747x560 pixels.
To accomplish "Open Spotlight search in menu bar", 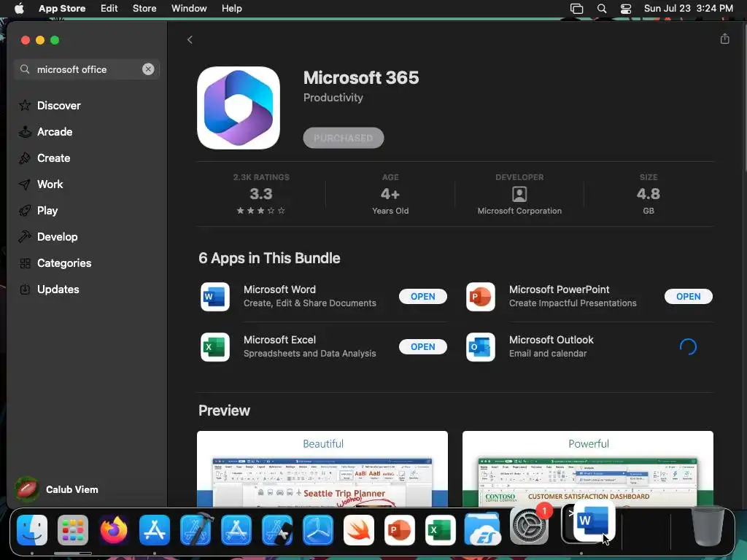I will pos(602,9).
